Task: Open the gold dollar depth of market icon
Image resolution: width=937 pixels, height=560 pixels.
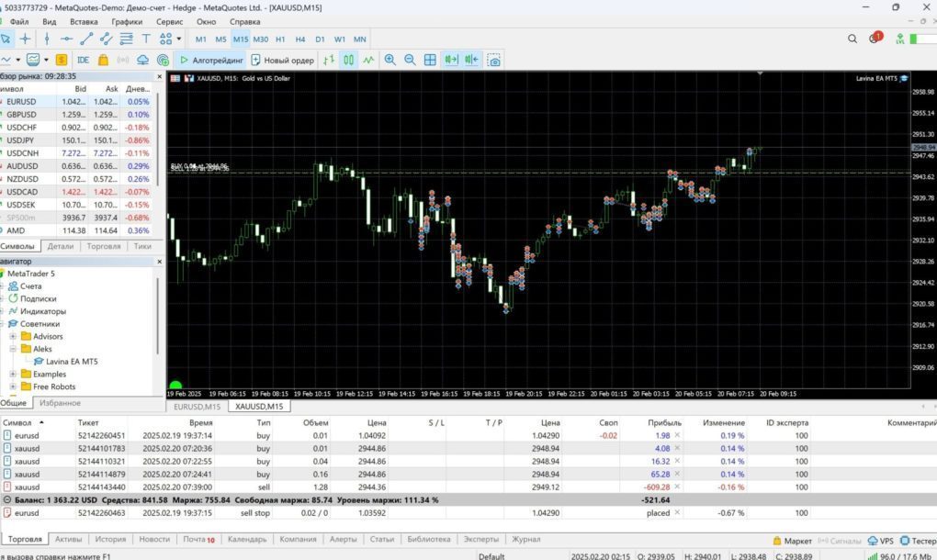Action: [x=62, y=60]
